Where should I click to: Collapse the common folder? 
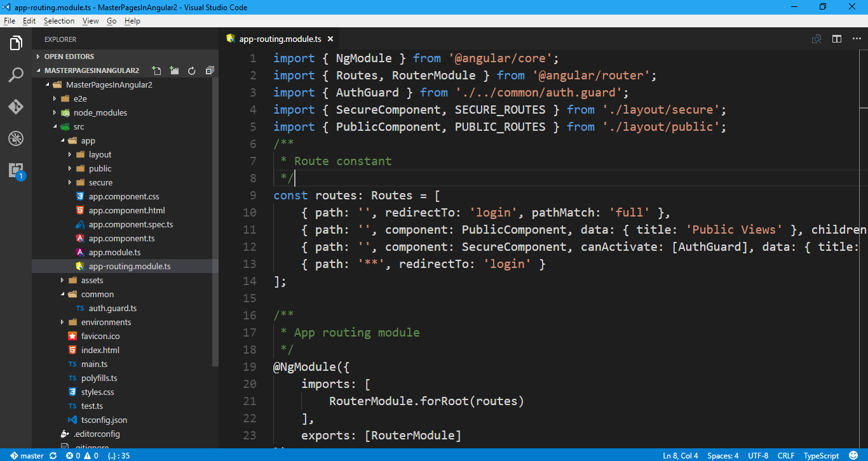point(62,294)
